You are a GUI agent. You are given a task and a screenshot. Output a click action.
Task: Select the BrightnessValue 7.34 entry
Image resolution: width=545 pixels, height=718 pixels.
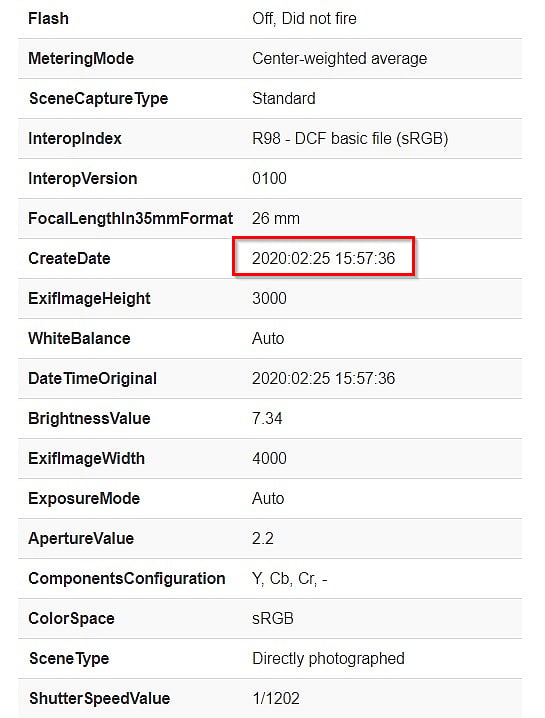(x=267, y=418)
